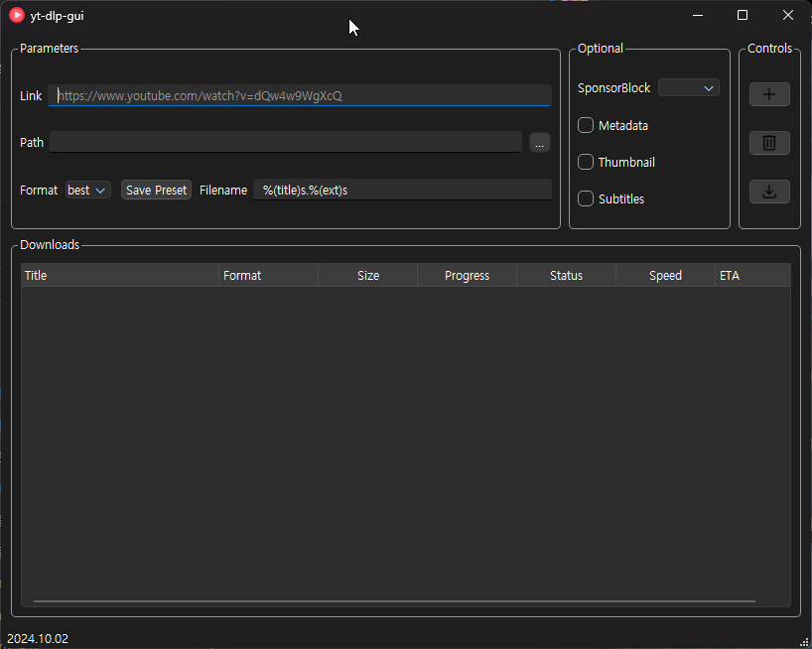
Task: Start downloads with the download arrow icon
Action: 769,192
